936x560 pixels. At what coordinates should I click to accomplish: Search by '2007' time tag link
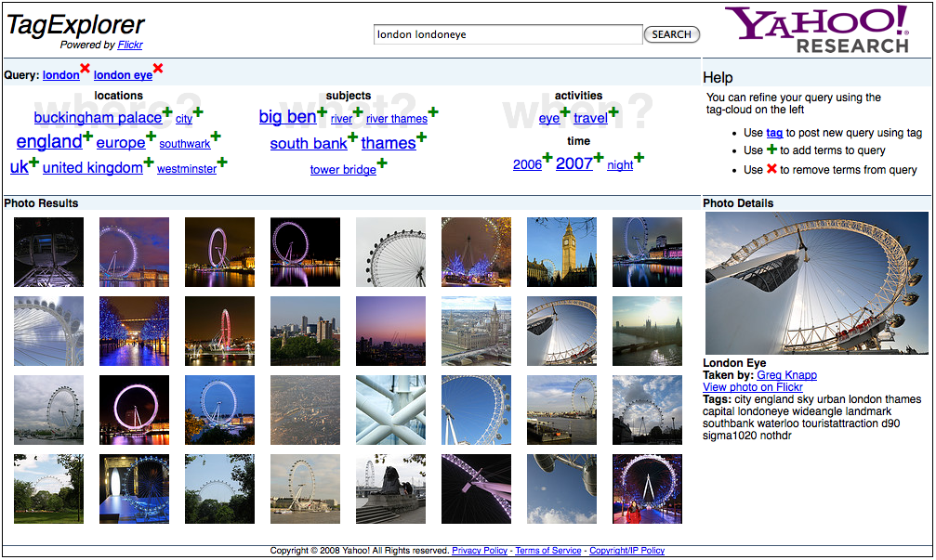click(x=574, y=163)
